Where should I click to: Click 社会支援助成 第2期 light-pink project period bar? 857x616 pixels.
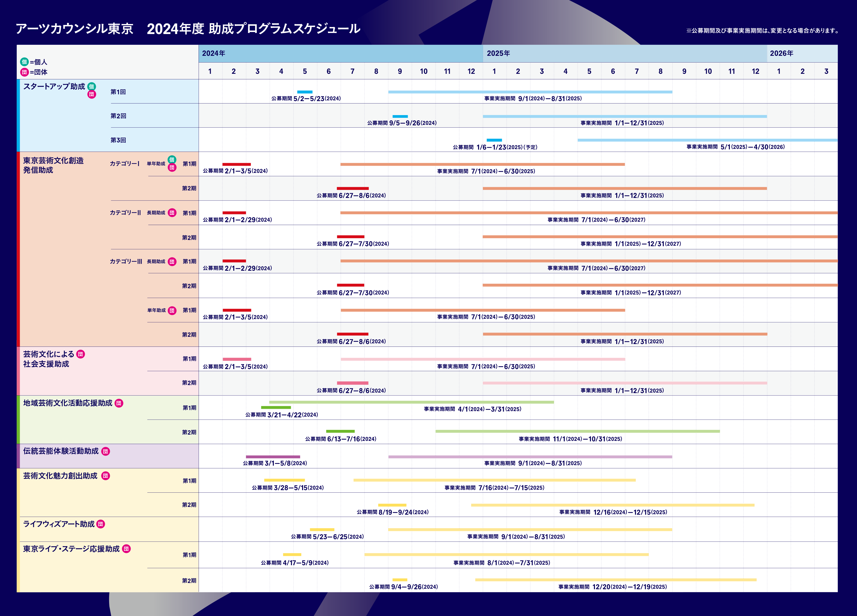pyautogui.click(x=625, y=383)
